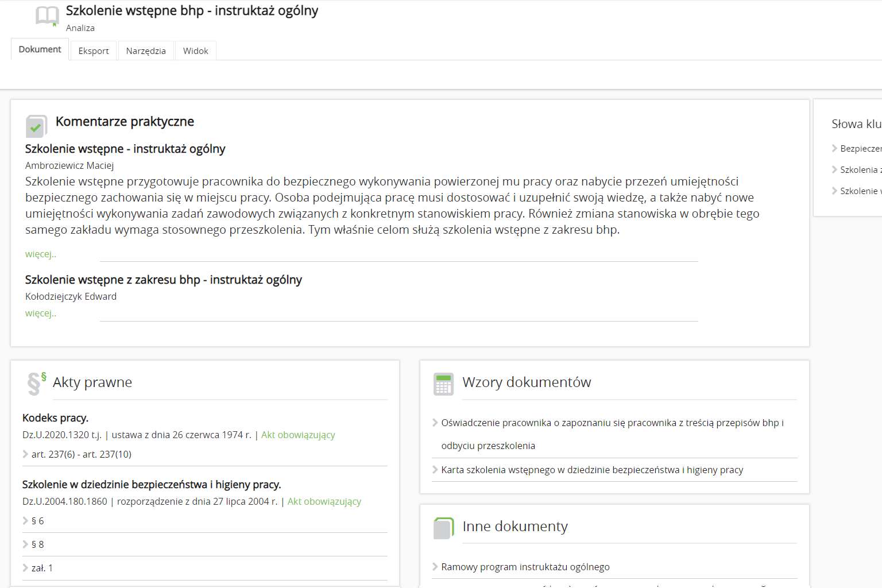Open the Dokument tab
Image resolution: width=882 pixels, height=588 pixels.
pyautogui.click(x=40, y=50)
